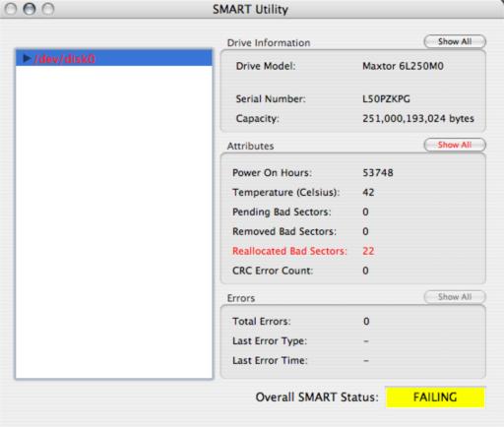Close the SMART Utility window
This screenshot has height=427, width=504.
click(x=11, y=9)
